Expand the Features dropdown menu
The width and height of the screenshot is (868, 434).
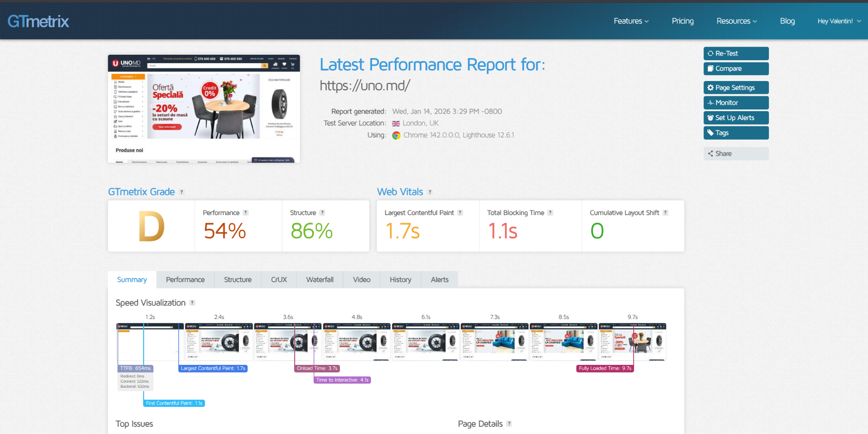click(631, 21)
